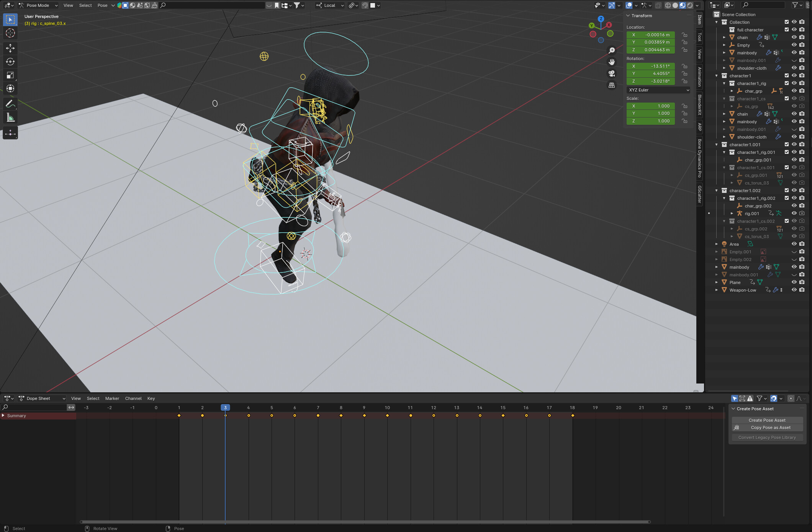Open the XYZ Euler rotation mode dropdown
Viewport: 812px width, 532px height.
click(x=659, y=90)
